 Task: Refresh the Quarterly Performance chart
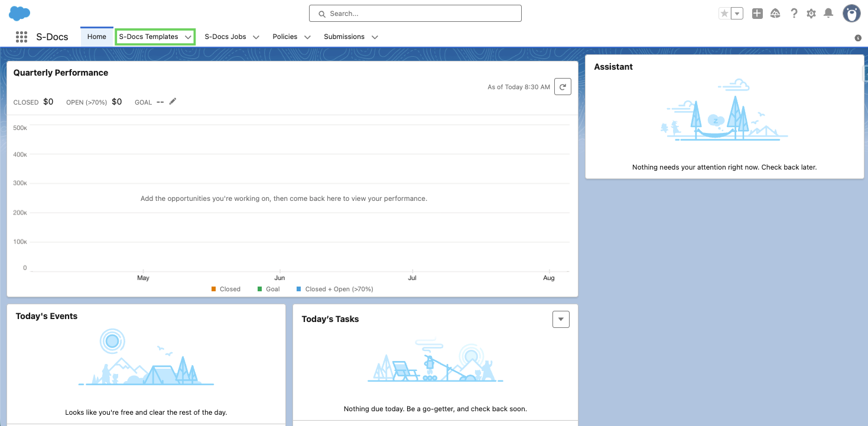563,87
